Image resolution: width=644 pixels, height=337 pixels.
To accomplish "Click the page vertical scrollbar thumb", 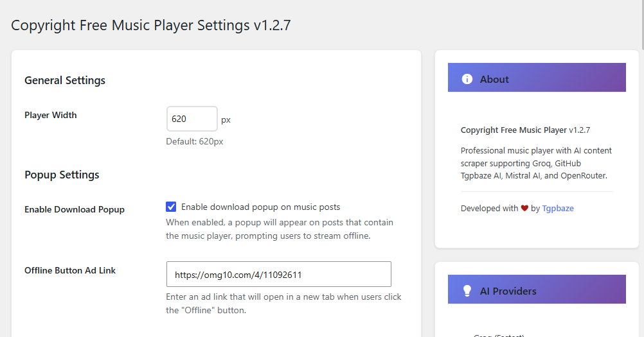I will [x=642, y=24].
